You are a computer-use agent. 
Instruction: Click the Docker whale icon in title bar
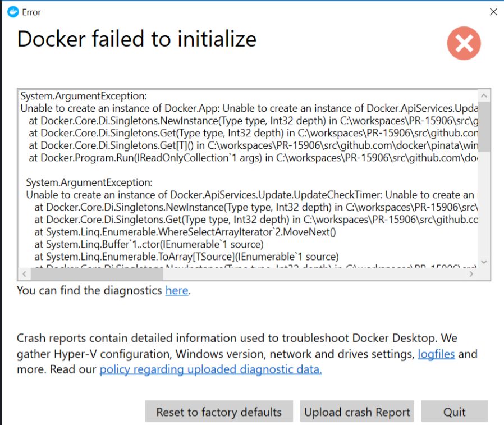click(x=13, y=12)
